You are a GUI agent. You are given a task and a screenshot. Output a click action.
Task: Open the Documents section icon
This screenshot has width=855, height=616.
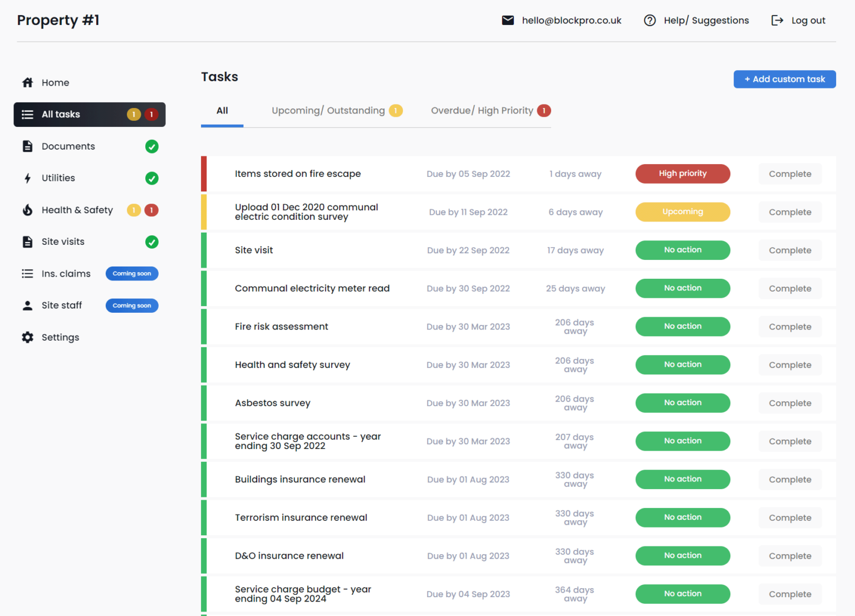(x=27, y=146)
